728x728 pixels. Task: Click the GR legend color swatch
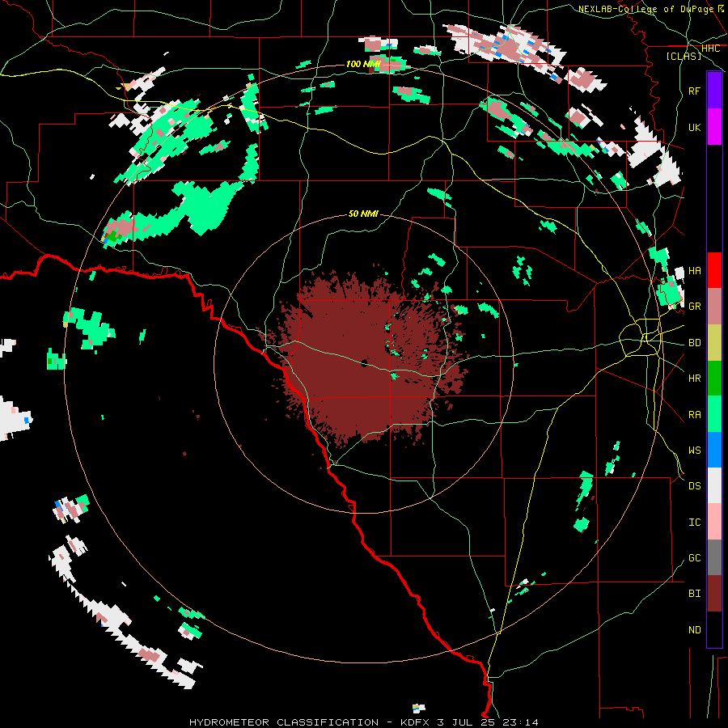tap(714, 307)
